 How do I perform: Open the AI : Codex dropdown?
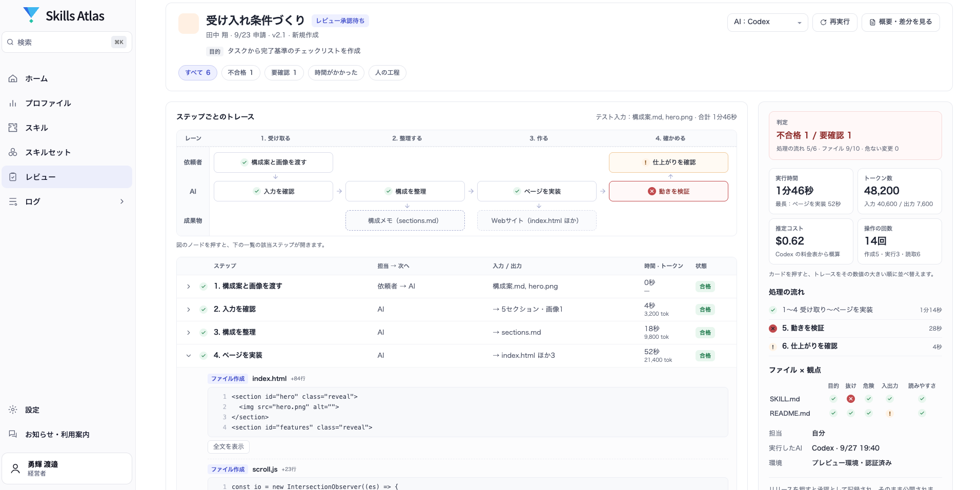click(767, 22)
